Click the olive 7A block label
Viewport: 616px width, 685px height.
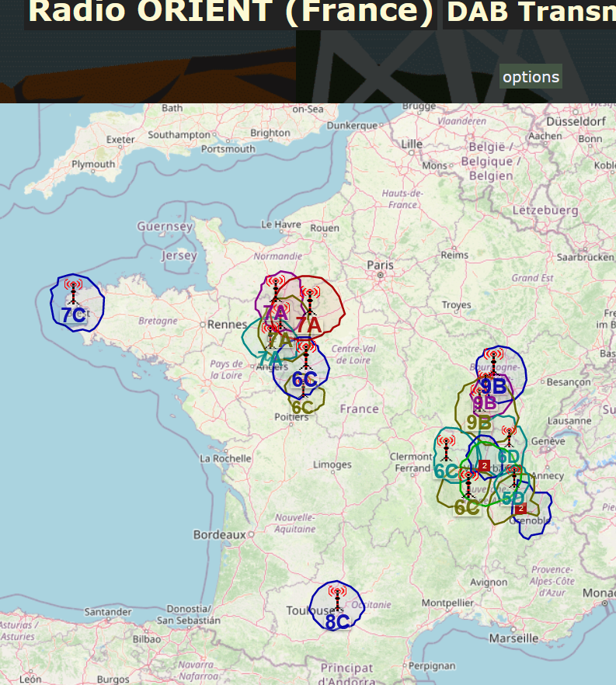[x=280, y=339]
